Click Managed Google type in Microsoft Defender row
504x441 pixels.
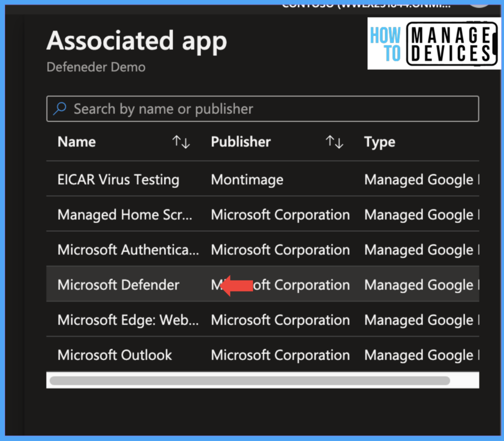tap(421, 285)
